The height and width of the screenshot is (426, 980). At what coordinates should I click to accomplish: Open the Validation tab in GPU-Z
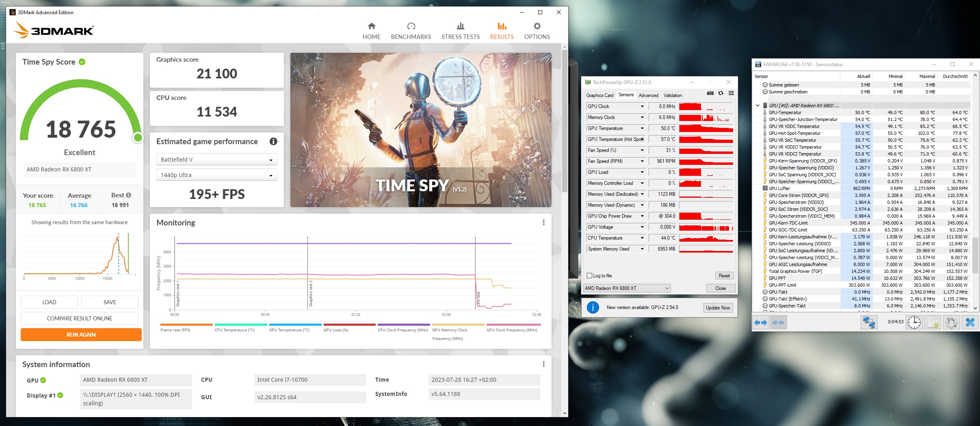(673, 95)
